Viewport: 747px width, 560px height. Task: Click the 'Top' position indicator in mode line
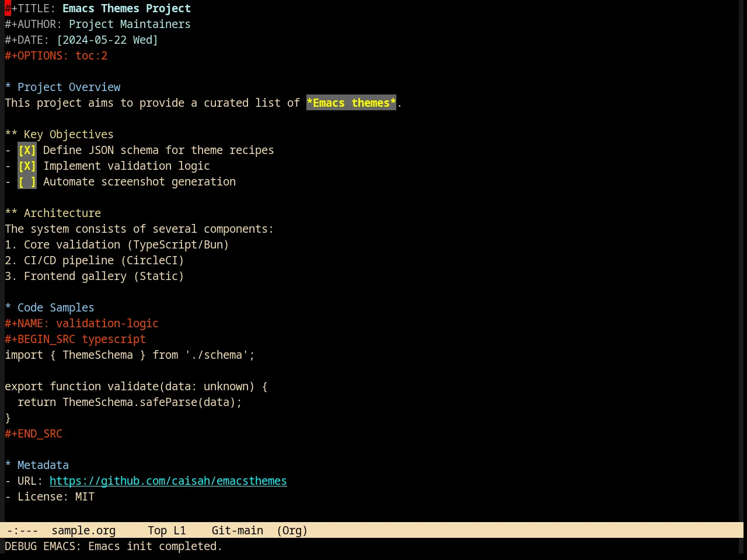[157, 531]
